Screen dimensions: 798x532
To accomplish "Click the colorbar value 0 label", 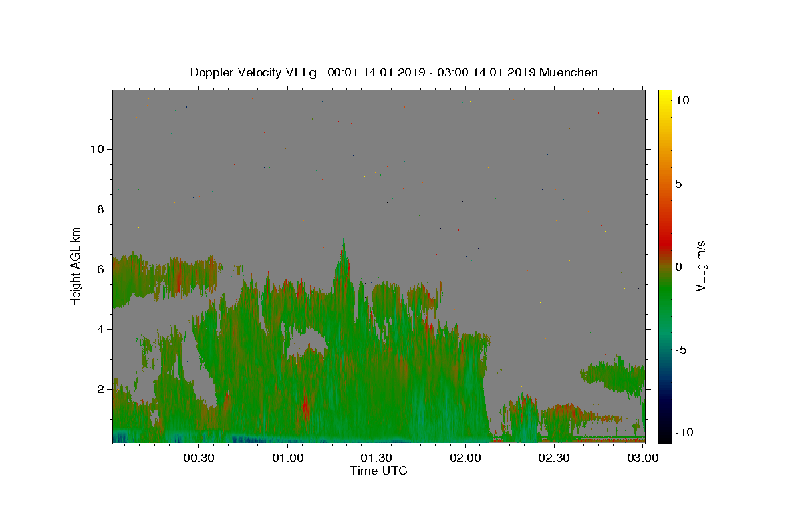I will 678,267.
